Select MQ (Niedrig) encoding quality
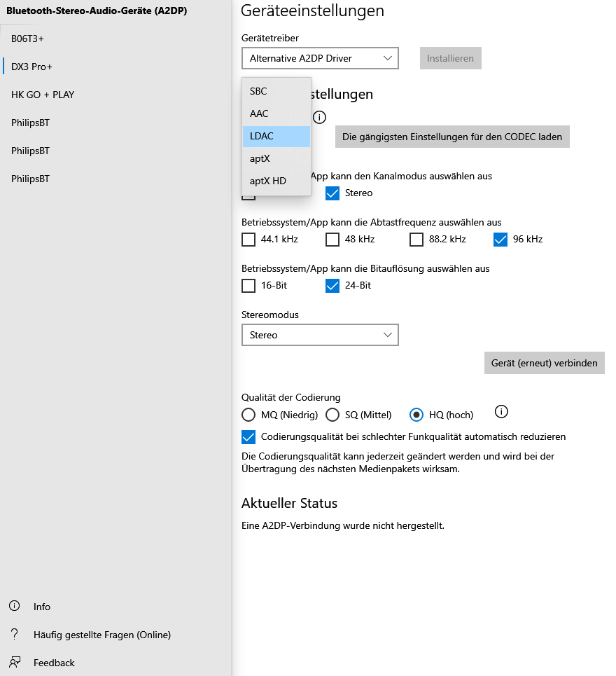Image resolution: width=616 pixels, height=676 pixels. pyautogui.click(x=248, y=415)
